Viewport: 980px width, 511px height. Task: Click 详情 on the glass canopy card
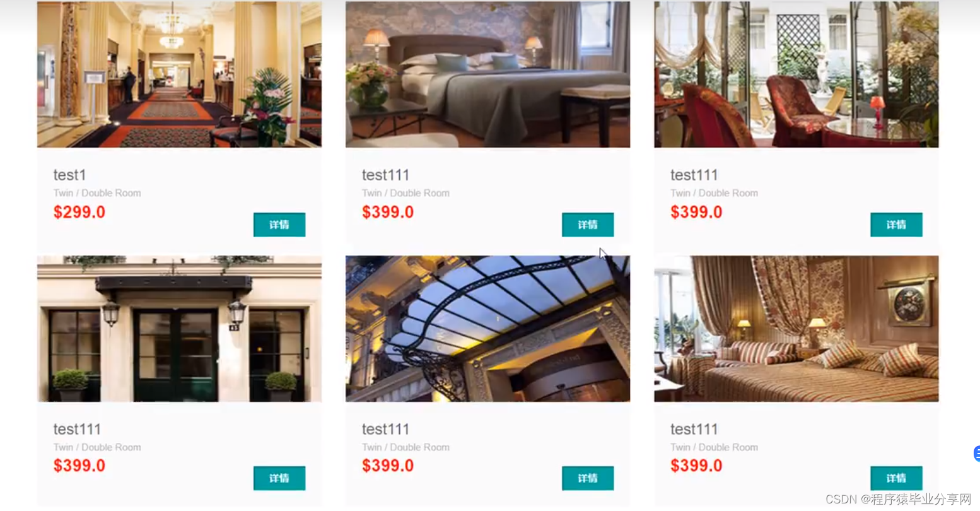(588, 478)
